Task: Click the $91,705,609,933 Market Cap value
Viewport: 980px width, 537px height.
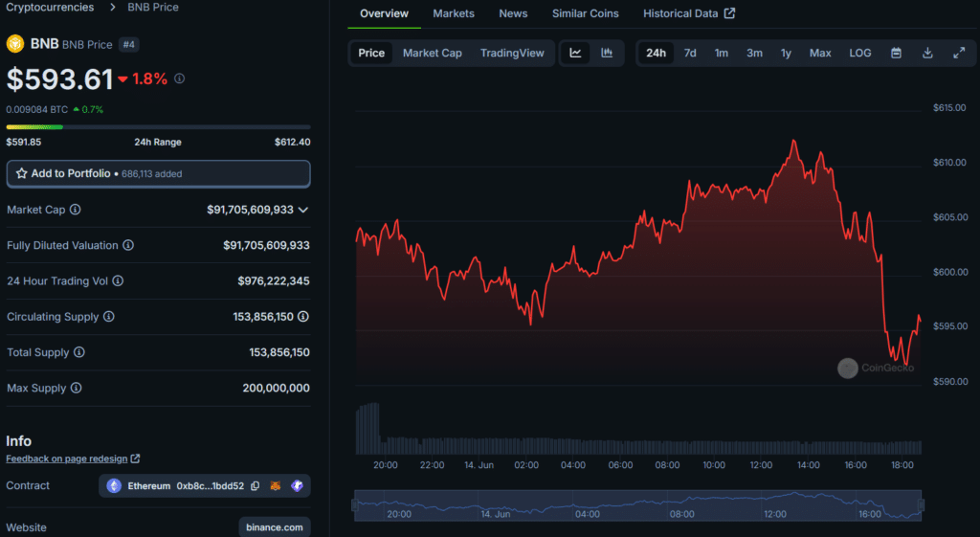Action: (x=250, y=210)
